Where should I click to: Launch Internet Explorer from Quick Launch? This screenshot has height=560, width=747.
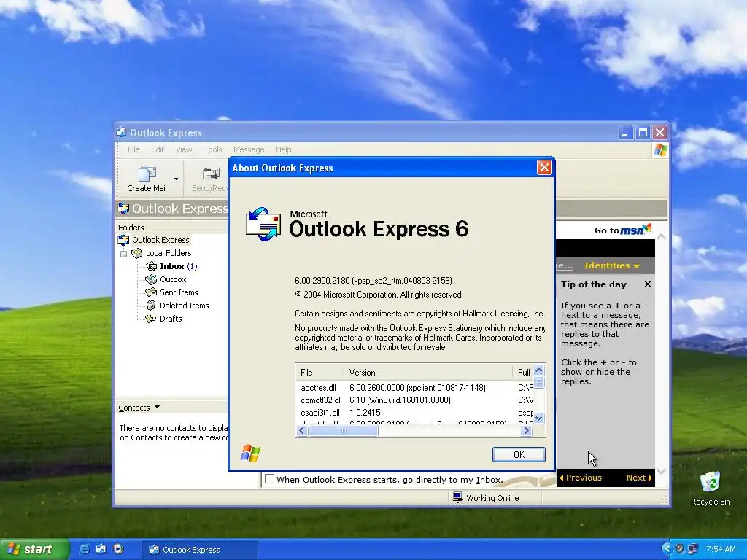[x=84, y=549]
